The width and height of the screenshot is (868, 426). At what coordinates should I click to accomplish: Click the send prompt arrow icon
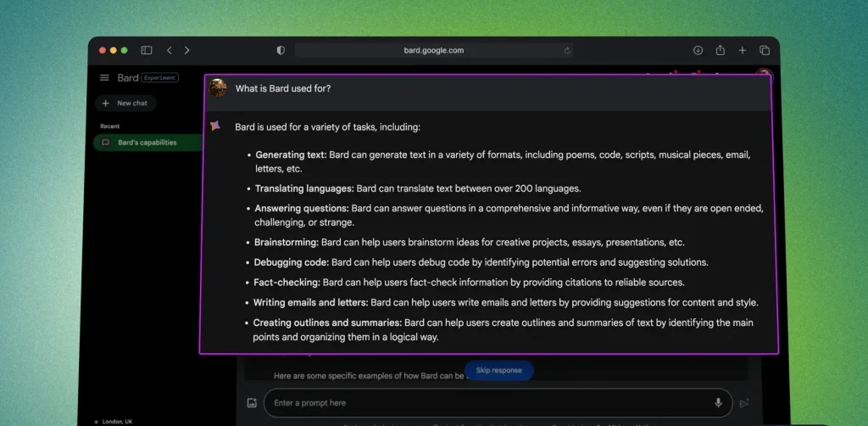point(744,403)
